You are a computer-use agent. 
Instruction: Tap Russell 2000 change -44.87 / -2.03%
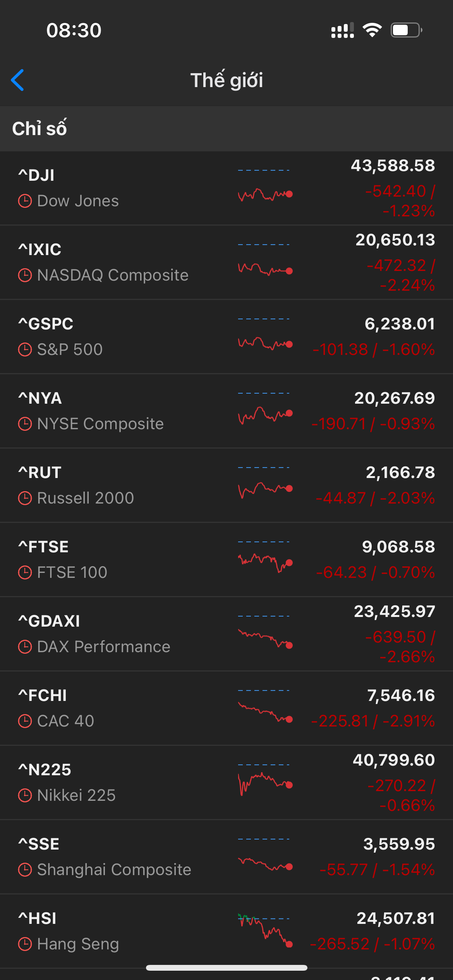coord(375,498)
